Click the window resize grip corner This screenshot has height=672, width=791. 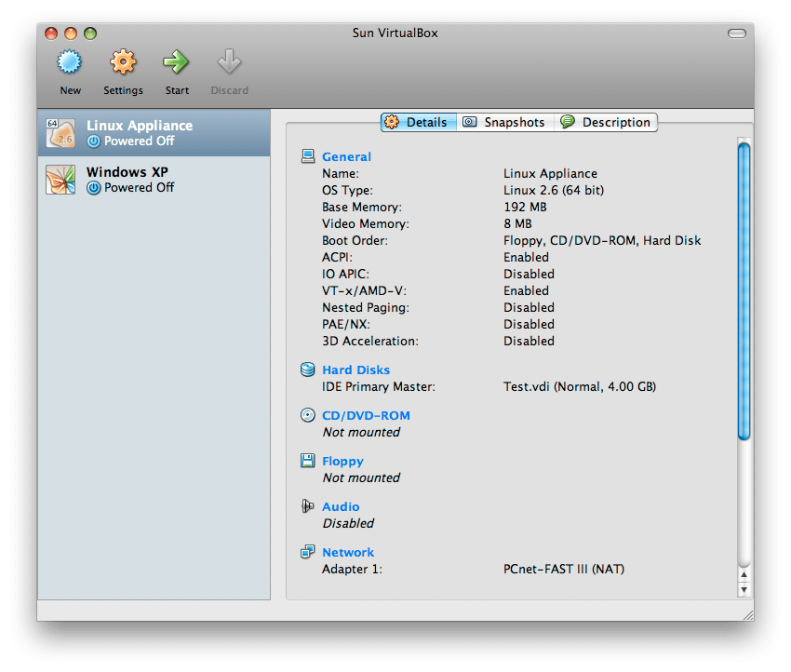(x=748, y=615)
